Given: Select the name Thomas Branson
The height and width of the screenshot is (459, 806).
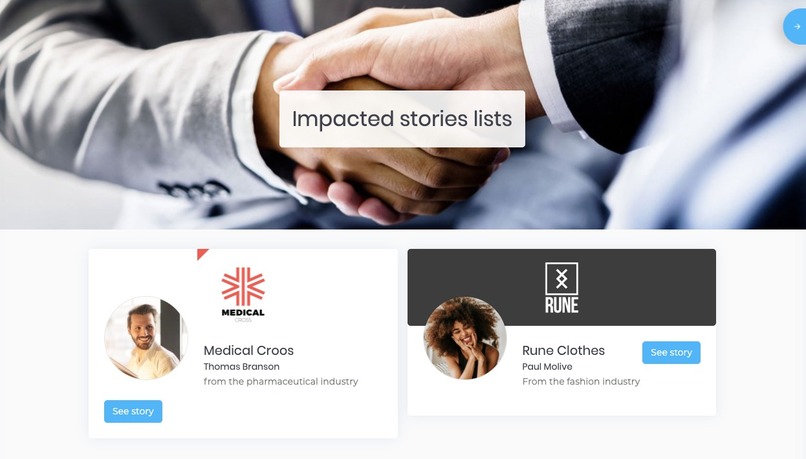Looking at the screenshot, I should pyautogui.click(x=242, y=366).
